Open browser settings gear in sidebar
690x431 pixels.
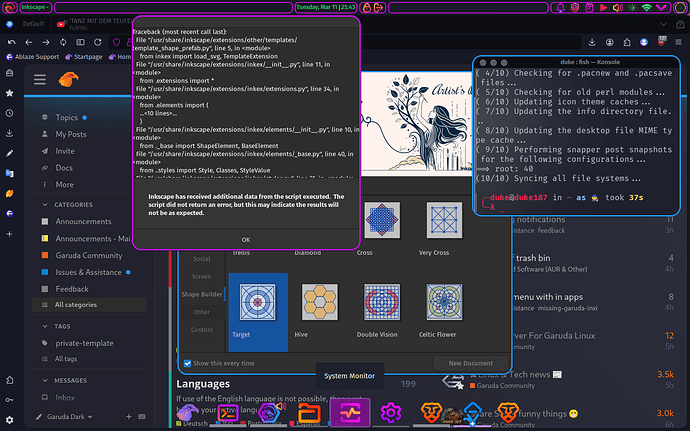(9, 420)
